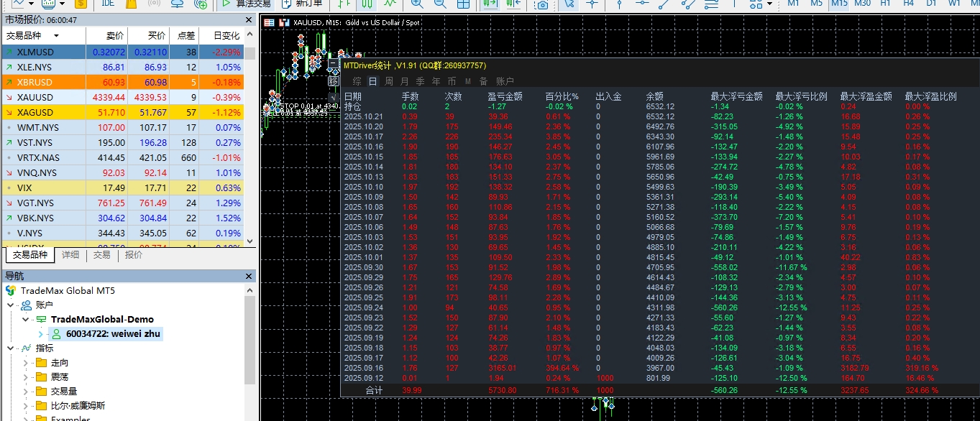This screenshot has width=980, height=421.
Task: Switch to 账户 account statistics tab
Action: click(x=505, y=81)
